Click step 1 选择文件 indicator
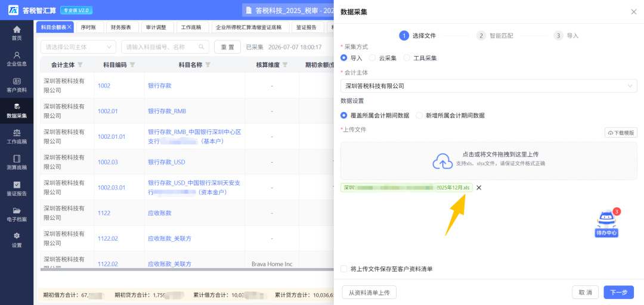644x305 pixels. coord(417,36)
